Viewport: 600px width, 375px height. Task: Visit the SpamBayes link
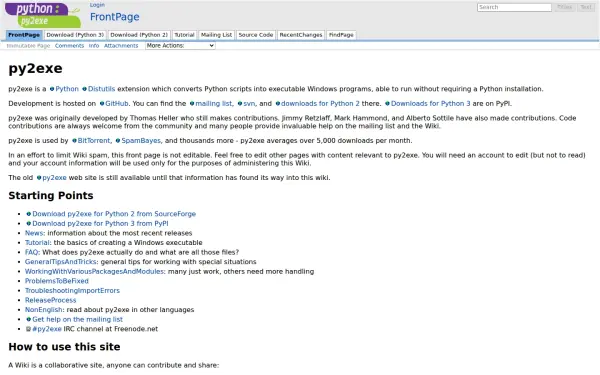[141, 141]
